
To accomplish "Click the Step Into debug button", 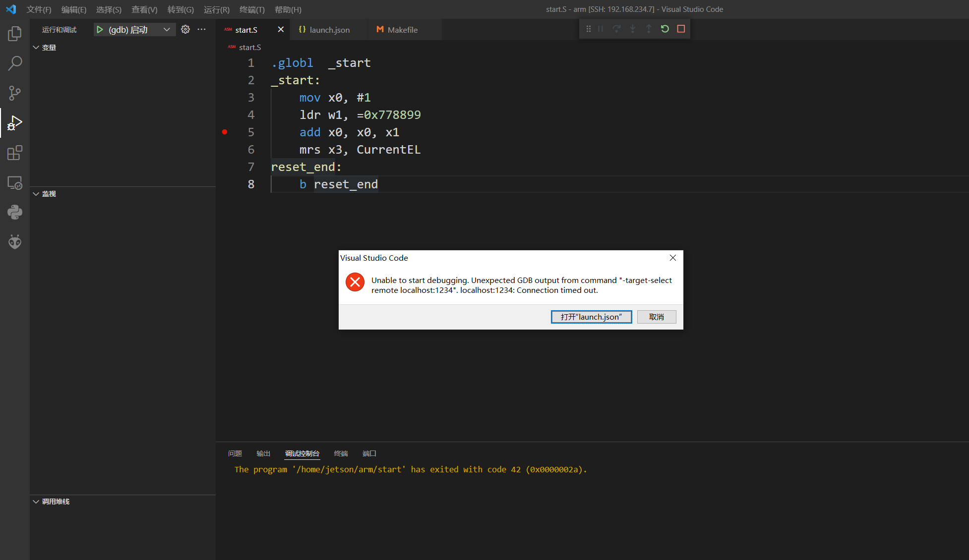I will [633, 29].
